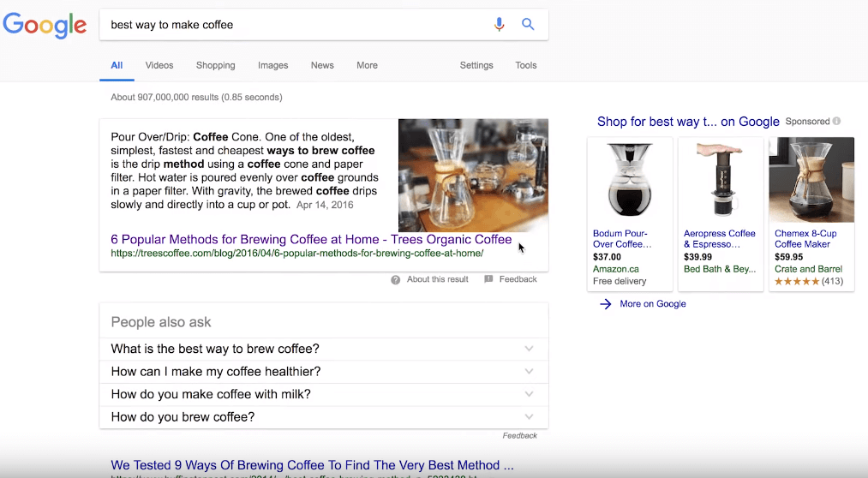Open the Aeropress Coffee product image

pyautogui.click(x=721, y=181)
